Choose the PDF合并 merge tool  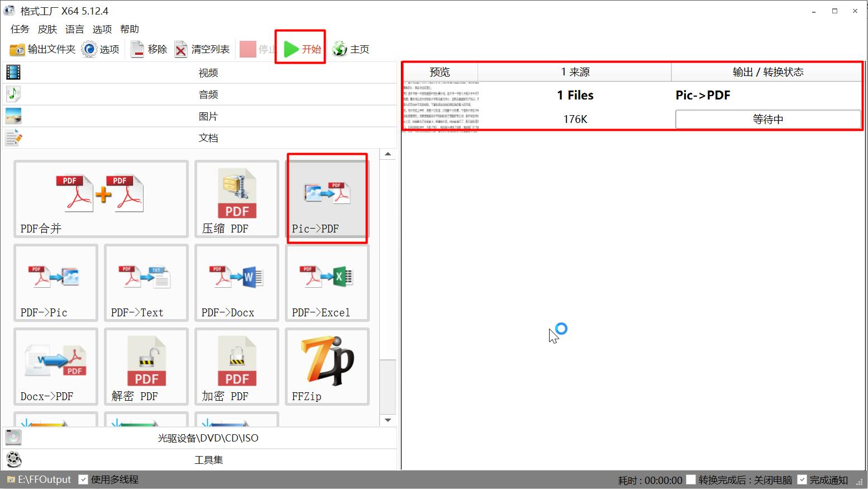pyautogui.click(x=101, y=198)
